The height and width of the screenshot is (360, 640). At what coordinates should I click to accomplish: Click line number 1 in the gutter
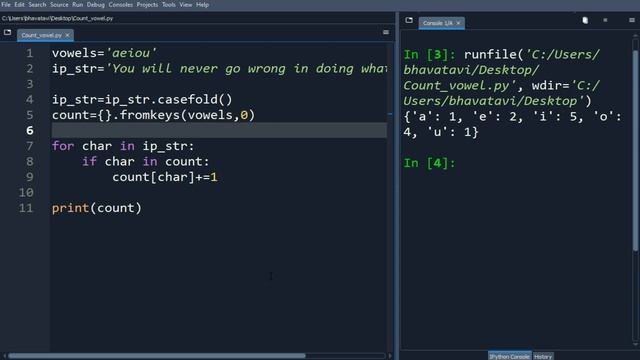tap(29, 53)
